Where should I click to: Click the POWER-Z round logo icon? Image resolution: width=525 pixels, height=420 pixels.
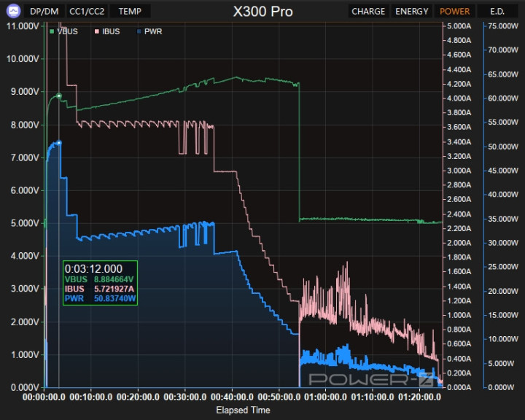(x=11, y=11)
